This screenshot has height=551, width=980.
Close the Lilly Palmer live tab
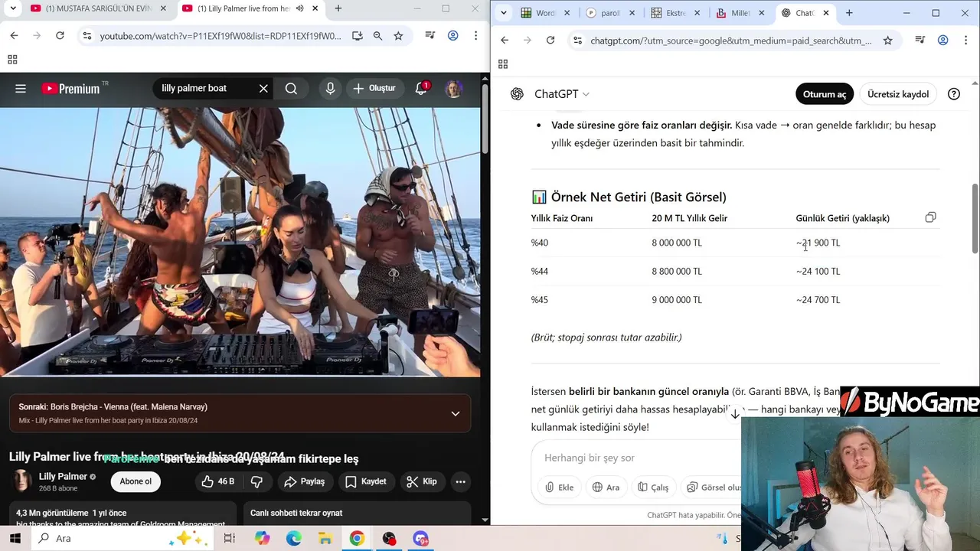tap(315, 8)
